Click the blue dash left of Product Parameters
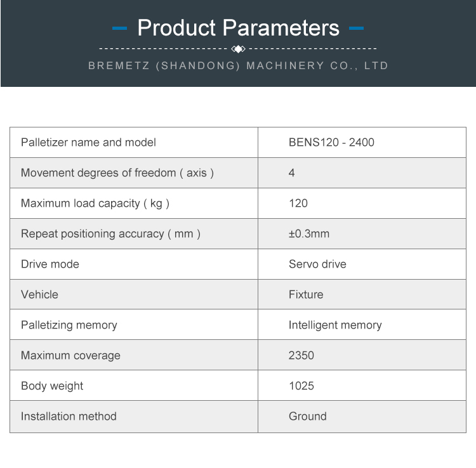Screen dimensions: 476x468 (x=119, y=29)
